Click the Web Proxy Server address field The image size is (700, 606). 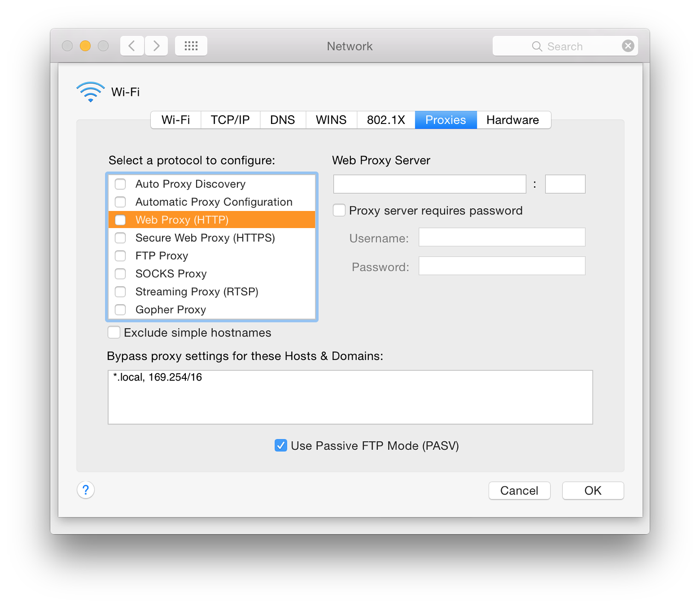point(430,184)
